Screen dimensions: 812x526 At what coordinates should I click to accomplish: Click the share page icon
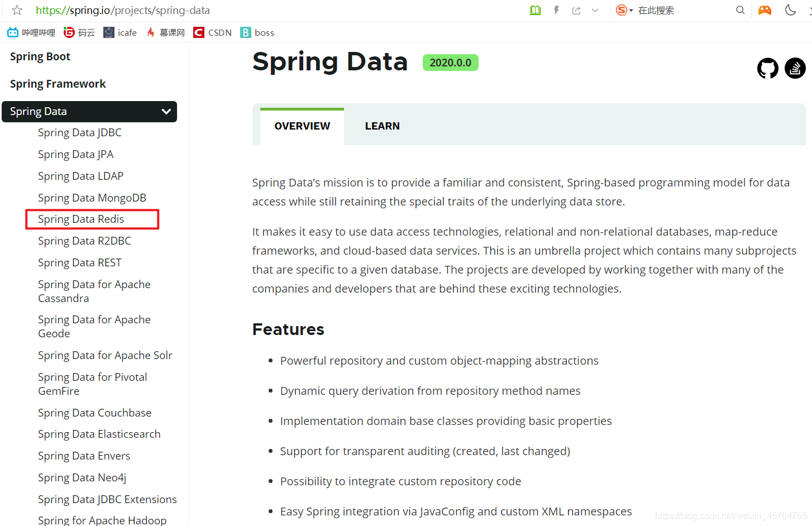pyautogui.click(x=576, y=10)
